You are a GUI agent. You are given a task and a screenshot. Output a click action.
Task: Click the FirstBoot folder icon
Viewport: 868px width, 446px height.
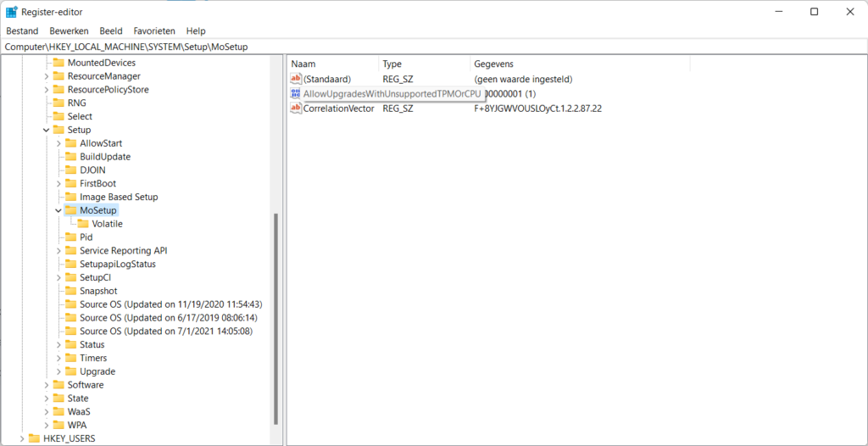click(70, 183)
